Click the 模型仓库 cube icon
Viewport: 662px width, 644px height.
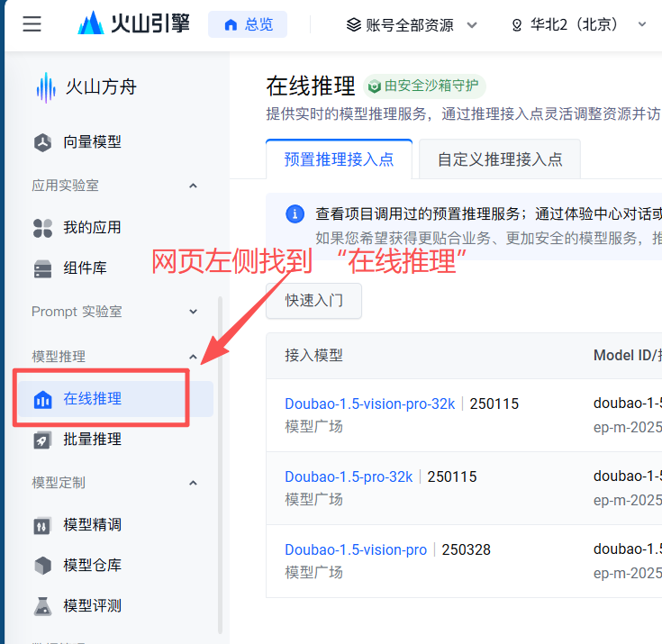click(42, 566)
